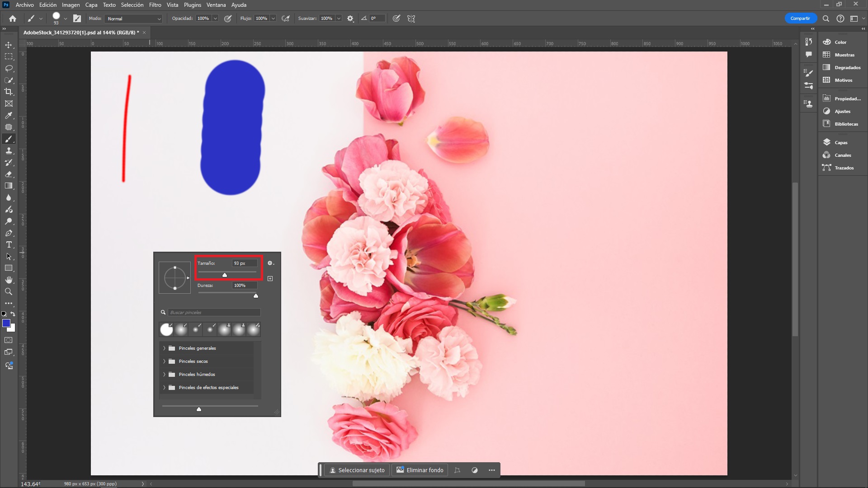The height and width of the screenshot is (488, 868).
Task: Click the Dureza slider handle
Action: 256,296
